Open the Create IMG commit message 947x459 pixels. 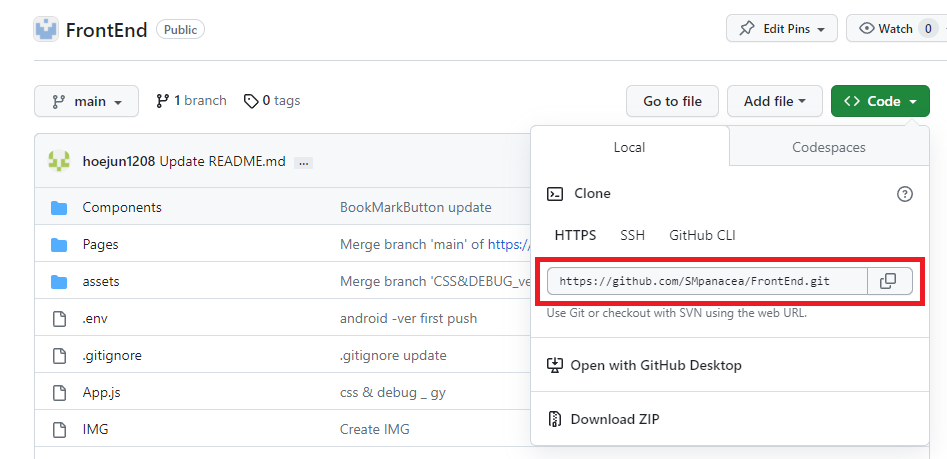pyautogui.click(x=374, y=429)
